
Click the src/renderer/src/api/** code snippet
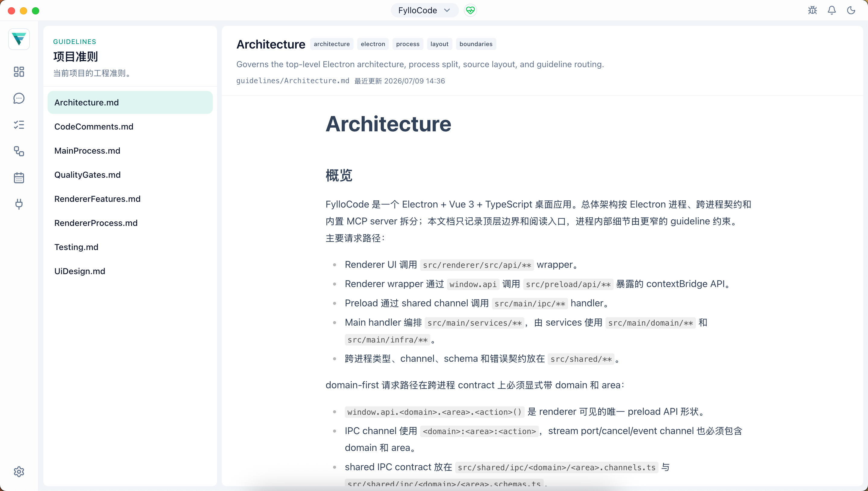[477, 265]
